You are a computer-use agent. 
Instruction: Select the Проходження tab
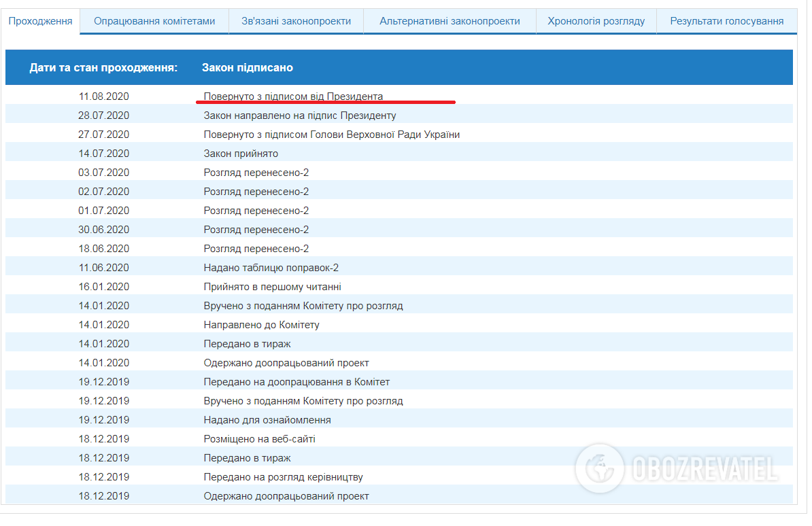click(x=40, y=21)
